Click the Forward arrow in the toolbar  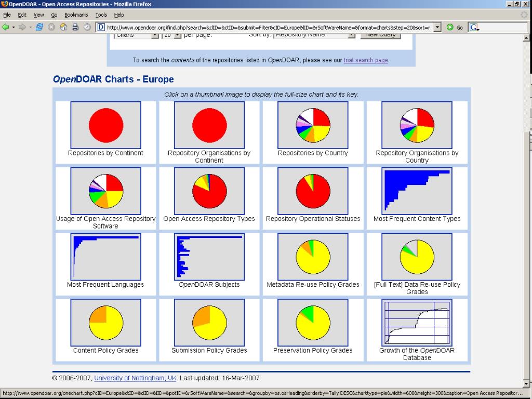pos(22,27)
